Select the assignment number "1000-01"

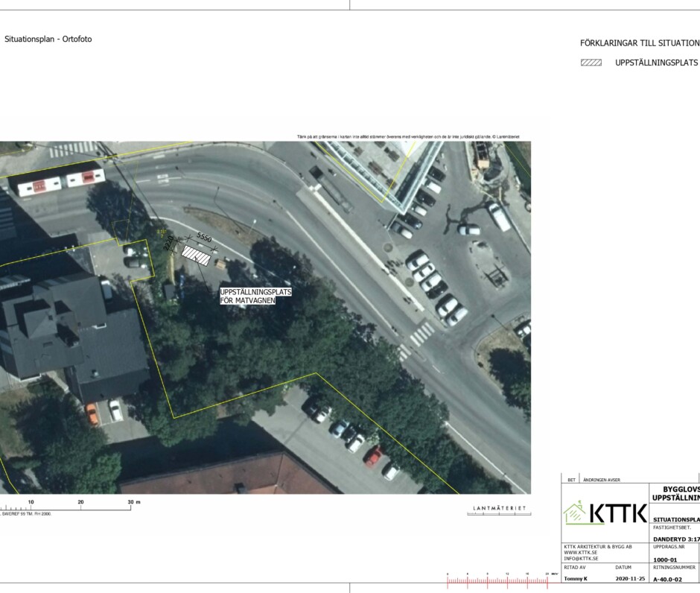tap(665, 560)
